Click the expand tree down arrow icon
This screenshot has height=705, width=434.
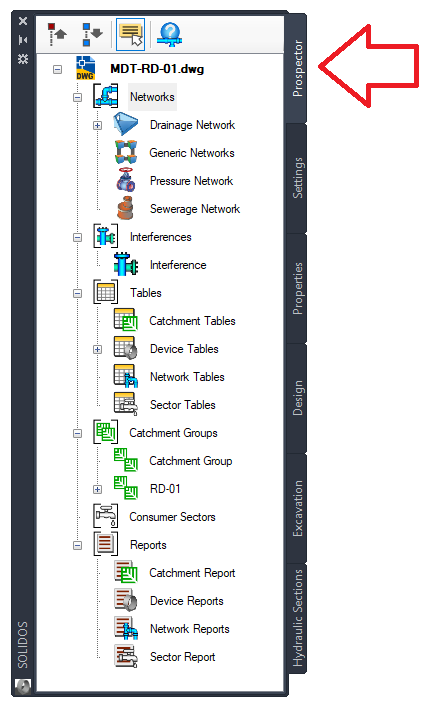point(92,35)
